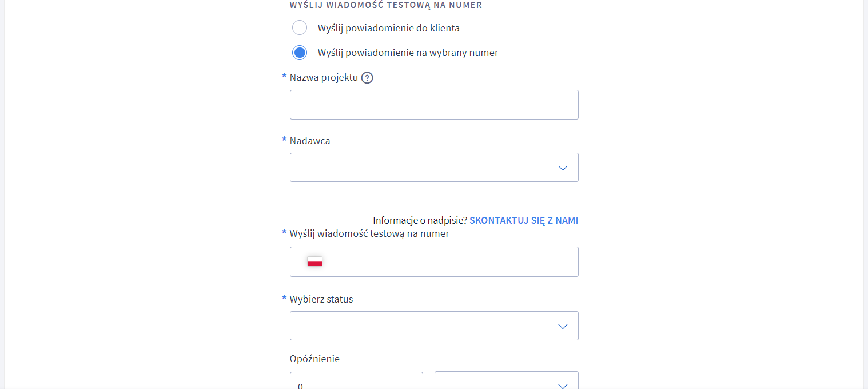Open the Wybierz status dropdown
The height and width of the screenshot is (389, 868).
[x=434, y=326]
